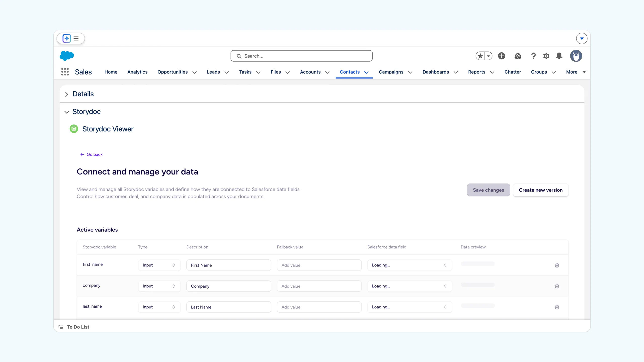The height and width of the screenshot is (362, 644).
Task: Open the Leads tab
Action: (213, 72)
